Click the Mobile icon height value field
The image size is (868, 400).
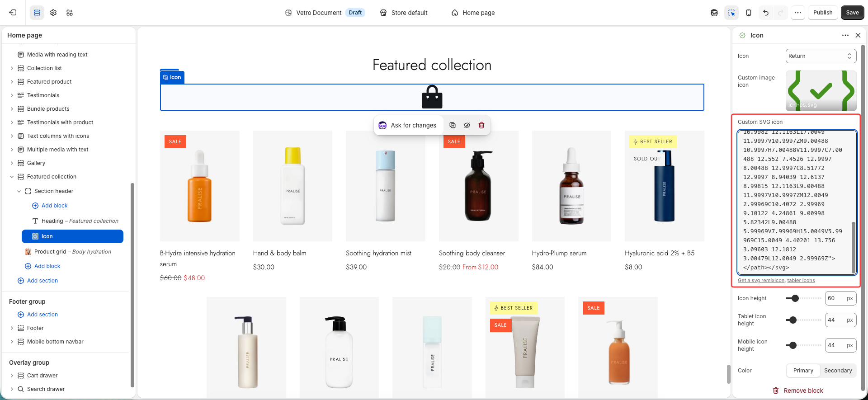tap(840, 345)
